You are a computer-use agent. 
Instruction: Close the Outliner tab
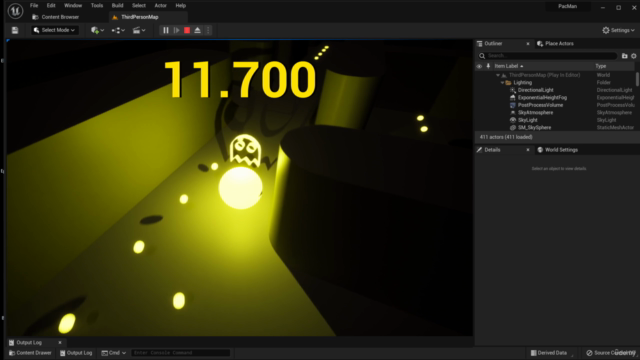[x=528, y=44]
